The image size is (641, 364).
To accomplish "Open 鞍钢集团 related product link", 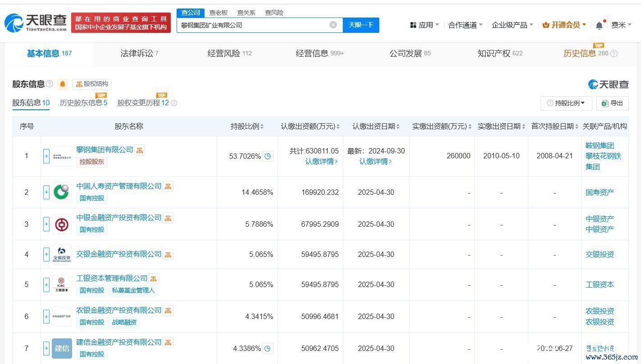I will click(600, 146).
